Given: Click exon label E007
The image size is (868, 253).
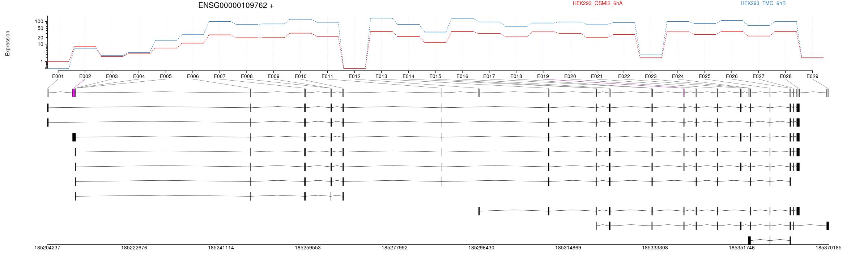Looking at the screenshot, I should click(x=220, y=76).
